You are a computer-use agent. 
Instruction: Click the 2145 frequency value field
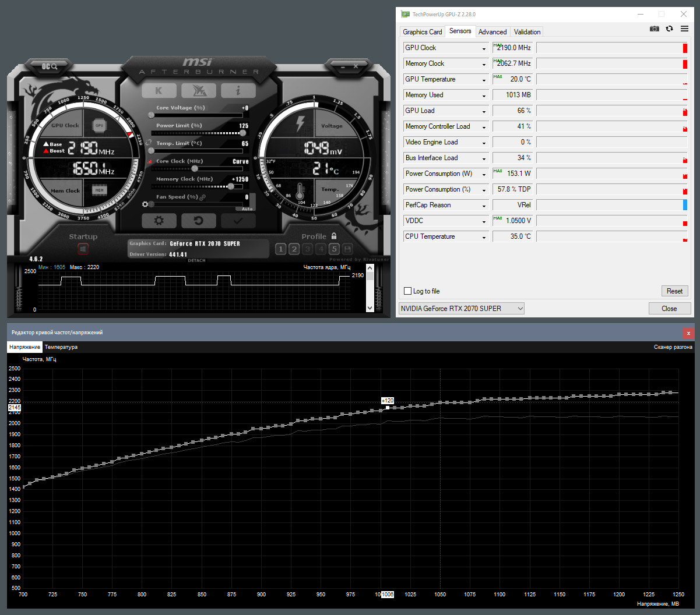15,408
